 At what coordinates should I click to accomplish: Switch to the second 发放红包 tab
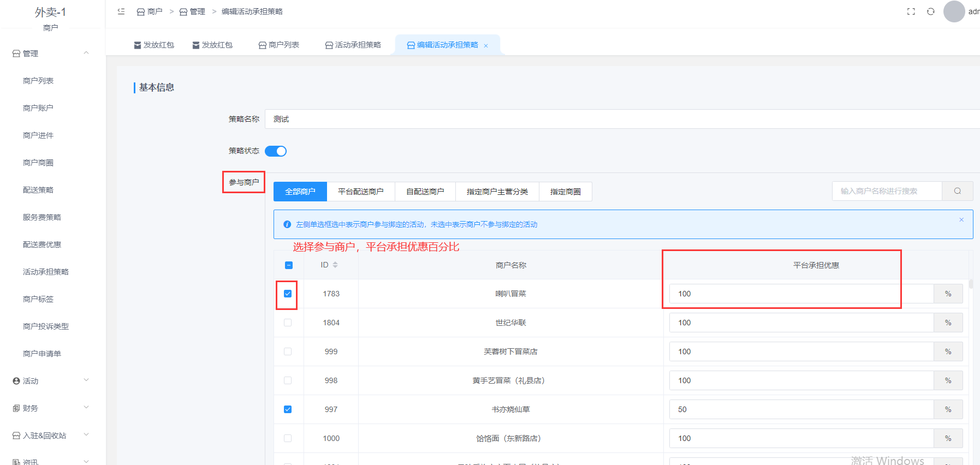[x=212, y=45]
